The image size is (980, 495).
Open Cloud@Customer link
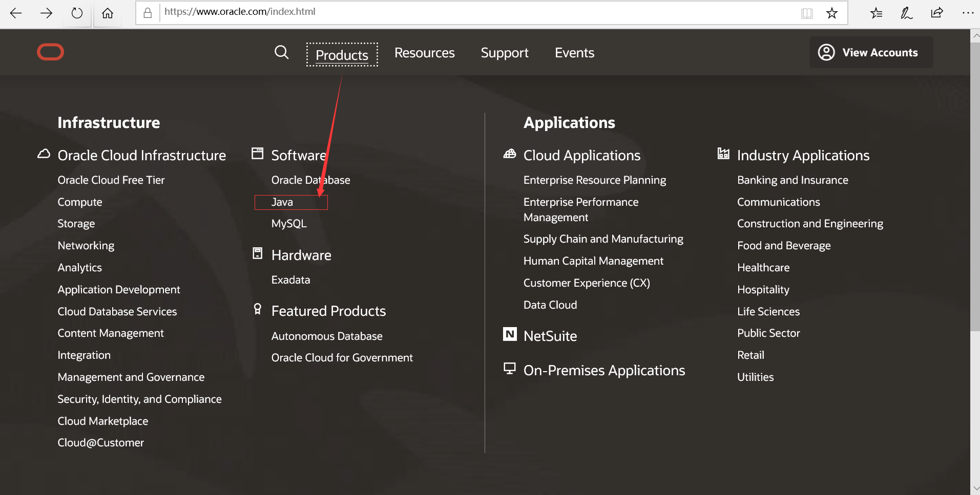pyautogui.click(x=101, y=443)
